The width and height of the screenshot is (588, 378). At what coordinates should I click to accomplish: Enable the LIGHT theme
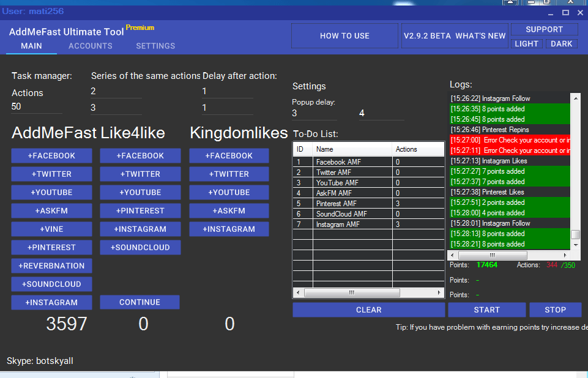526,43
